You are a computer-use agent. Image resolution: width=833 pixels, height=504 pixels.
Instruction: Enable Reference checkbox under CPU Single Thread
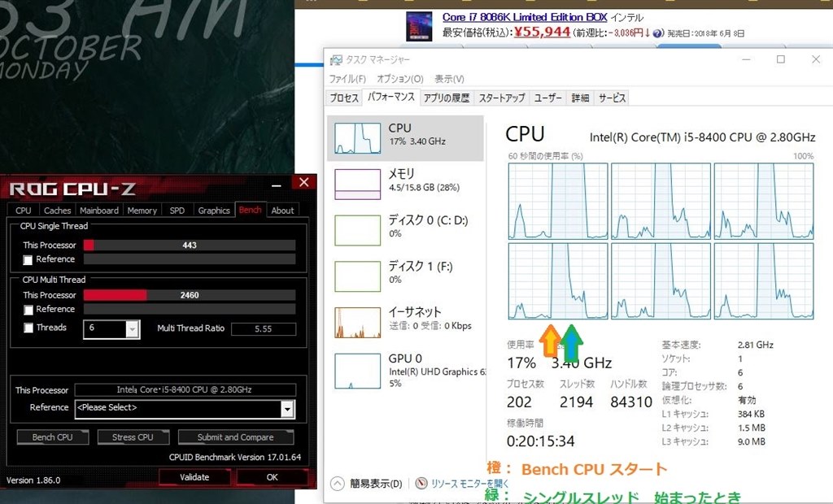[x=28, y=259]
